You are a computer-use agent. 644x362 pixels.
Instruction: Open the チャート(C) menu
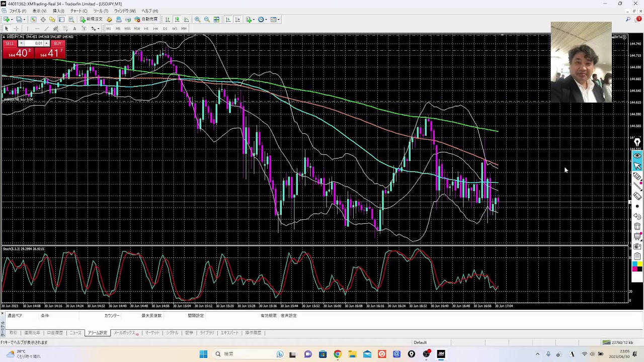click(x=78, y=11)
